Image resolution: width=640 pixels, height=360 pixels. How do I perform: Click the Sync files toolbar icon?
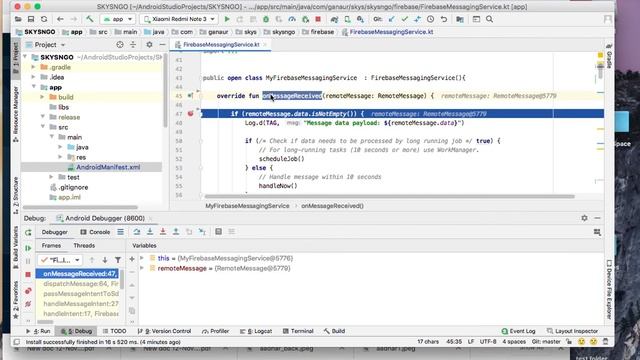pos(44,19)
